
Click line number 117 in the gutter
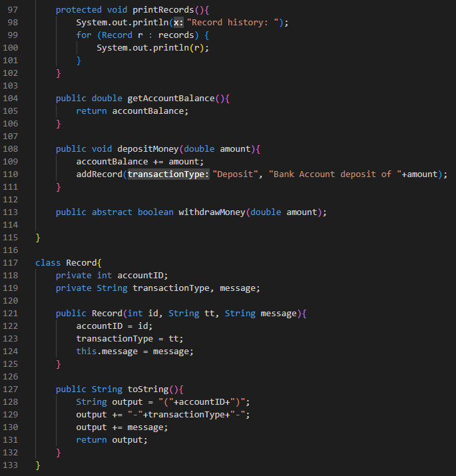click(x=11, y=263)
